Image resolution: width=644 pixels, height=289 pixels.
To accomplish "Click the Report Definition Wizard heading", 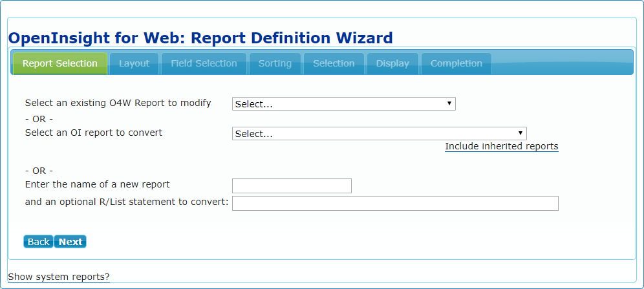I will 200,37.
